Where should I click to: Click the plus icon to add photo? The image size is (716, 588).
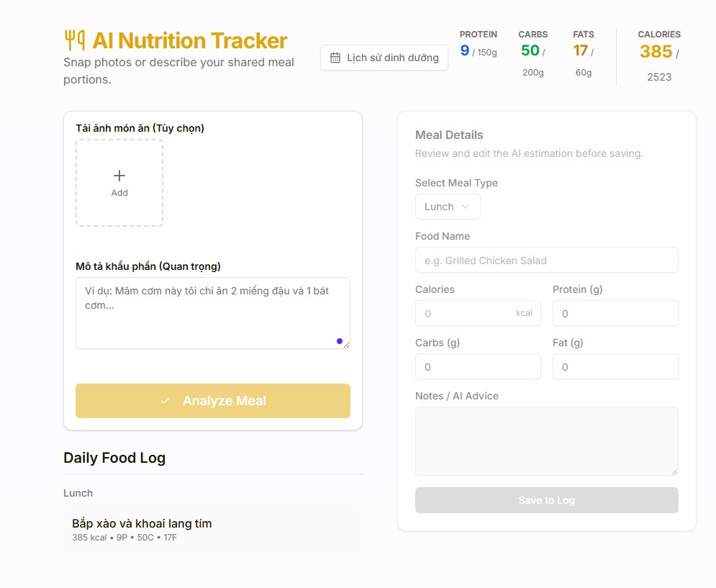pyautogui.click(x=119, y=176)
